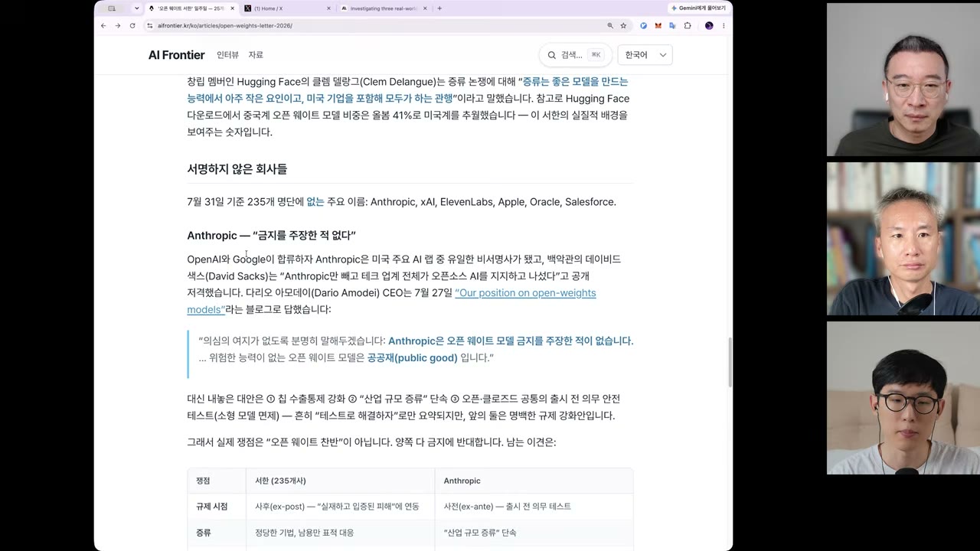Reload the current page
This screenshot has height=551, width=980.
pyautogui.click(x=132, y=25)
